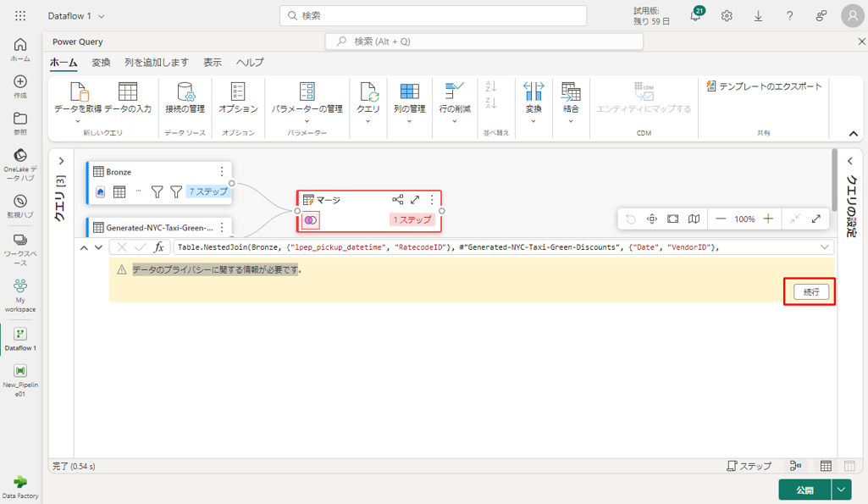
Task: Click the Power Query search field
Action: click(484, 41)
